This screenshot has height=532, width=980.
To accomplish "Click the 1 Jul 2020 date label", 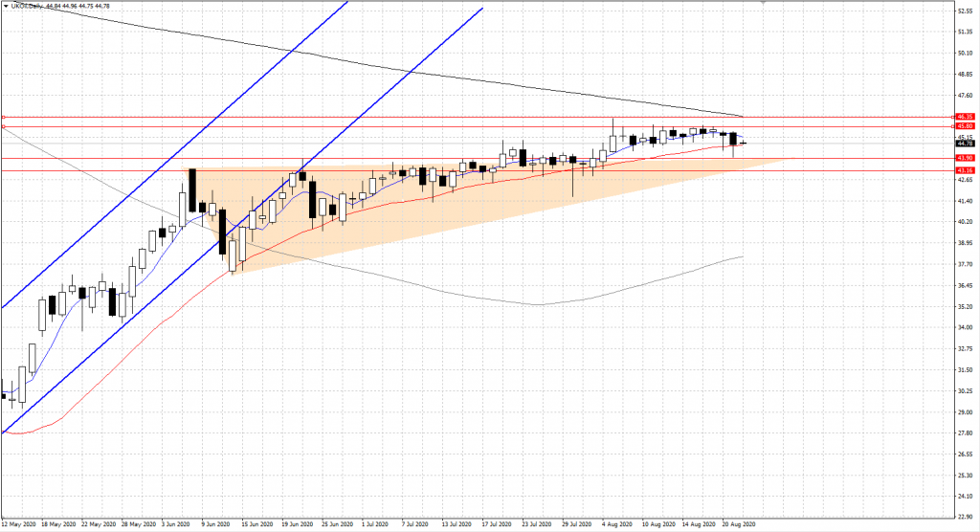I will coord(375,524).
